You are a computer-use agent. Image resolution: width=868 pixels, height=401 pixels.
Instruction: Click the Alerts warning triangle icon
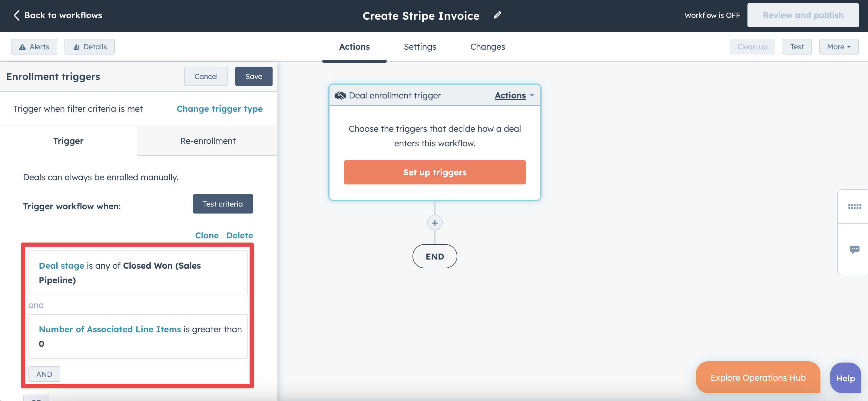pos(23,47)
